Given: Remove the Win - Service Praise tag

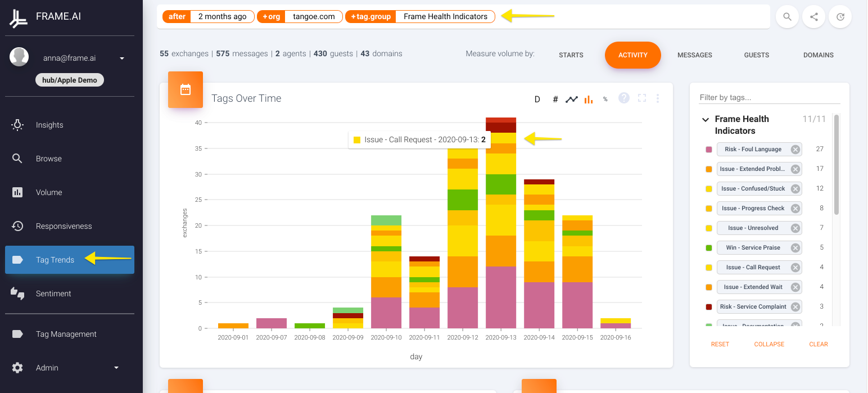Looking at the screenshot, I should pos(795,248).
